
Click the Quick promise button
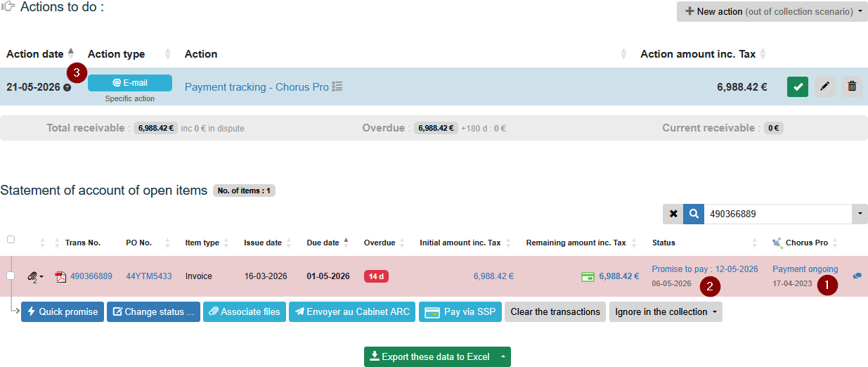tap(63, 311)
